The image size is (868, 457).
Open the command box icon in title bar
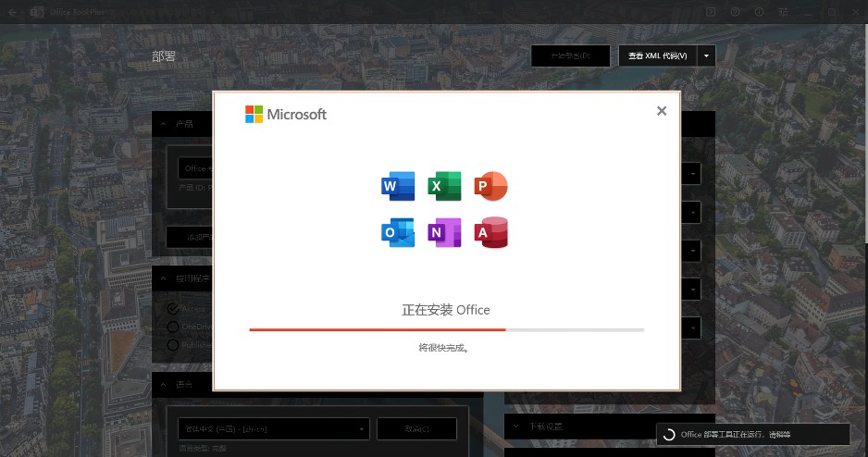click(x=711, y=12)
